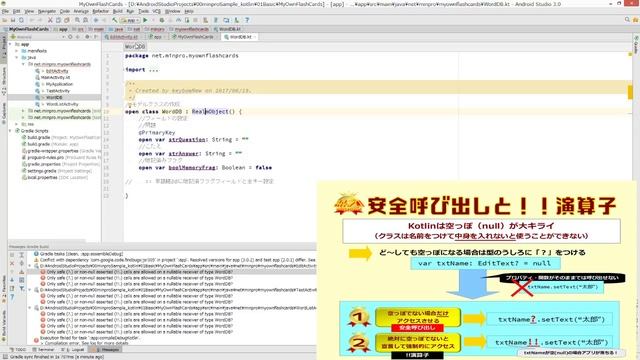Open the Refactor menu
The width and height of the screenshot is (640, 360).
(x=100, y=11)
